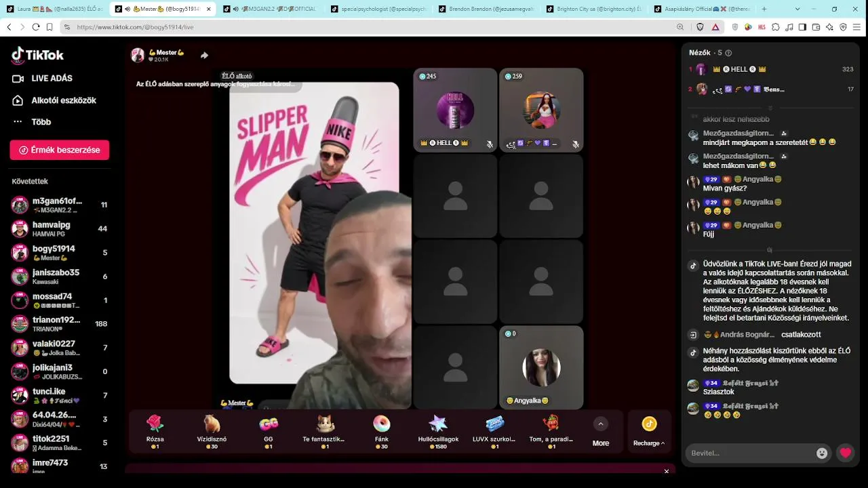
Task: Send the Te fantasztik... cat gift
Action: 324,432
